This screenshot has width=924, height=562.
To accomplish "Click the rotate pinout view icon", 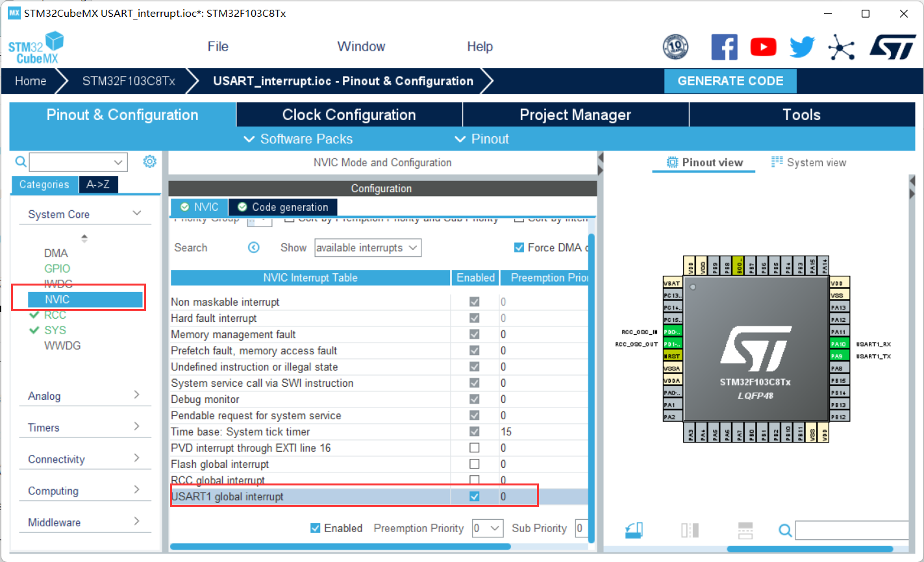I will click(x=634, y=530).
